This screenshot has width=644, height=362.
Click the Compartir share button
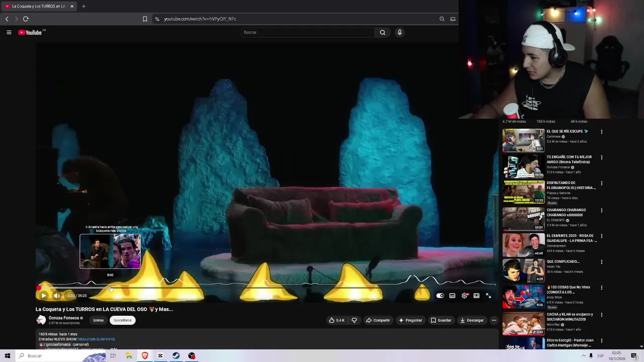[x=378, y=320]
